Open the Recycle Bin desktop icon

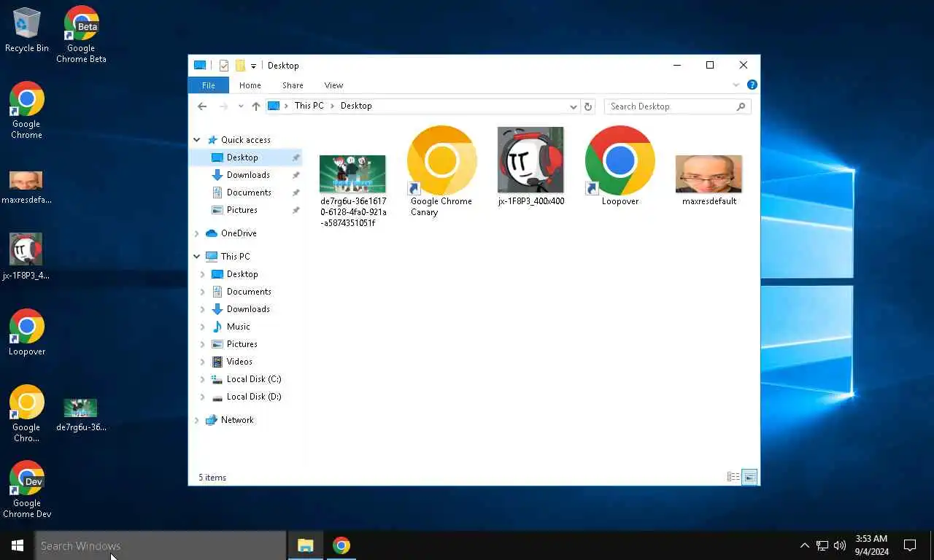coord(27,30)
